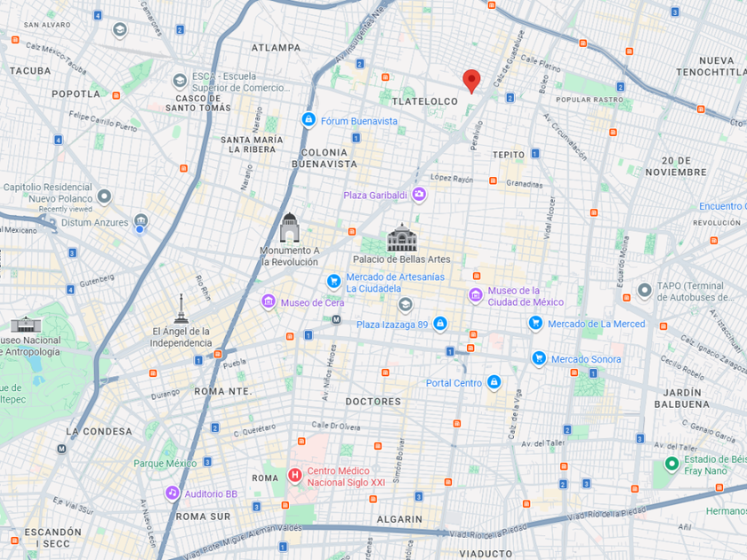
Task: Click the blue metro marker beside Tepito
Action: 535,153
